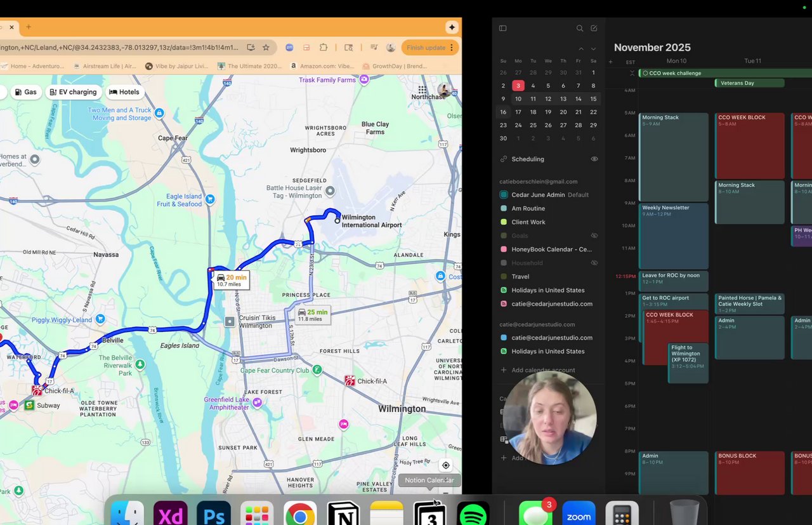Click the Chrome profile avatar
The height and width of the screenshot is (525, 812).
tap(390, 48)
